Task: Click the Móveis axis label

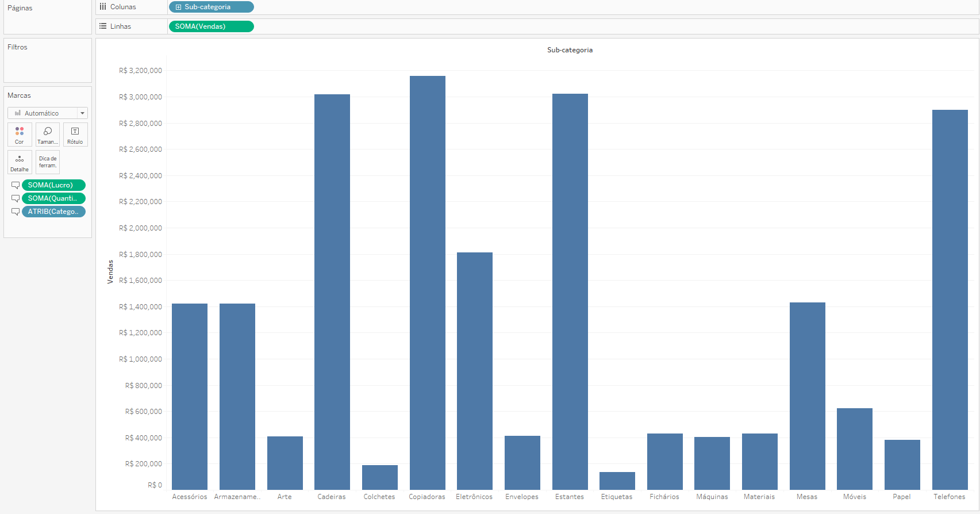Action: 855,497
